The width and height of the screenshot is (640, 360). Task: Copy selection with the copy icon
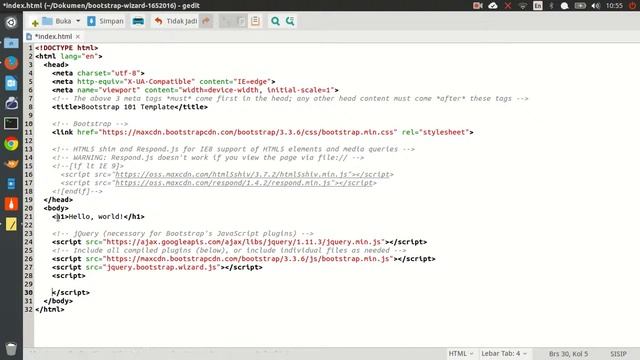[x=241, y=21]
